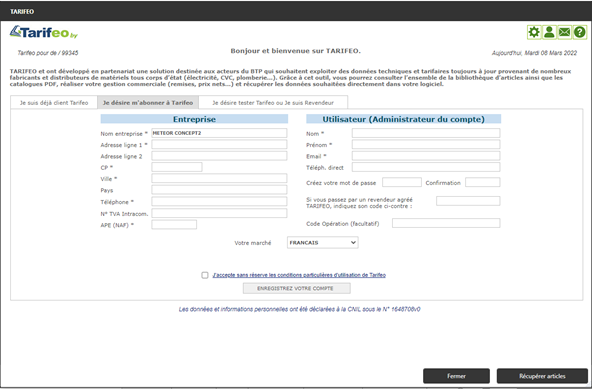Click the Fermer button
The width and height of the screenshot is (592, 389).
456,376
